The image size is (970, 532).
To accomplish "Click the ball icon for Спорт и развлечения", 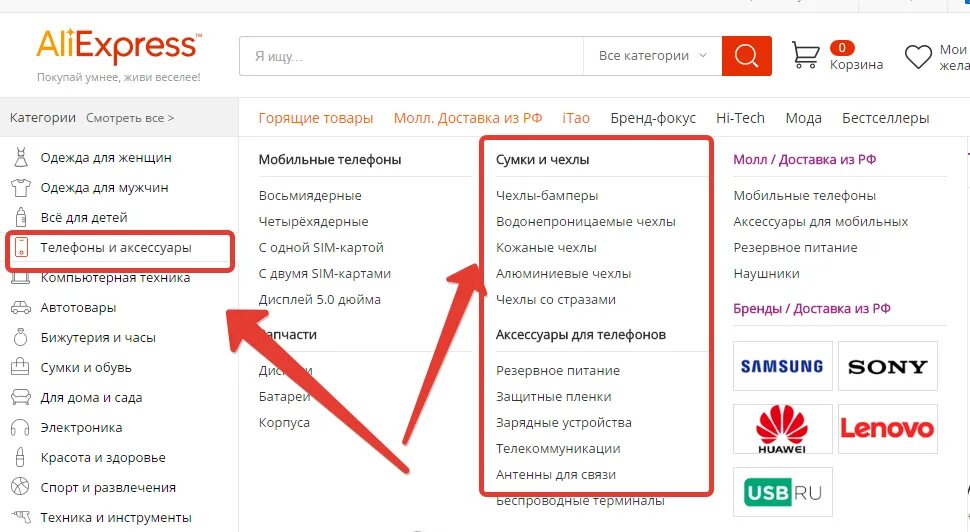I will (x=20, y=487).
